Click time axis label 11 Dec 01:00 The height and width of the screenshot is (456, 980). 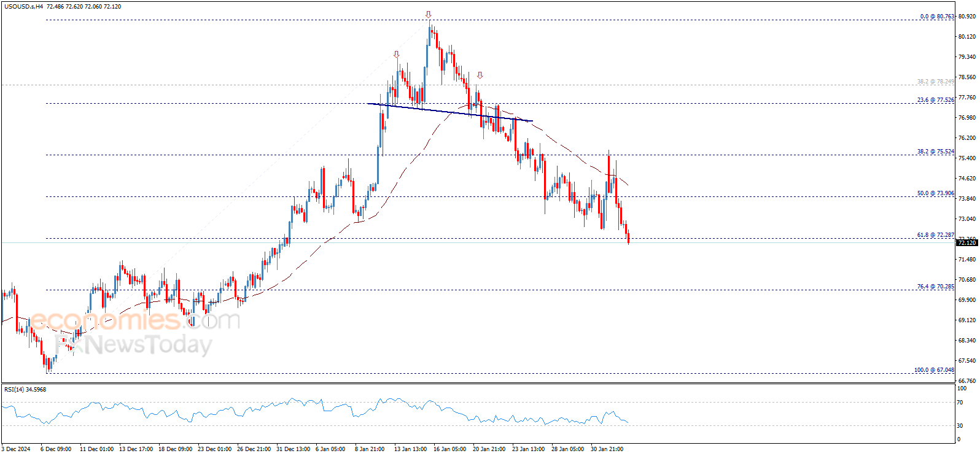96,449
